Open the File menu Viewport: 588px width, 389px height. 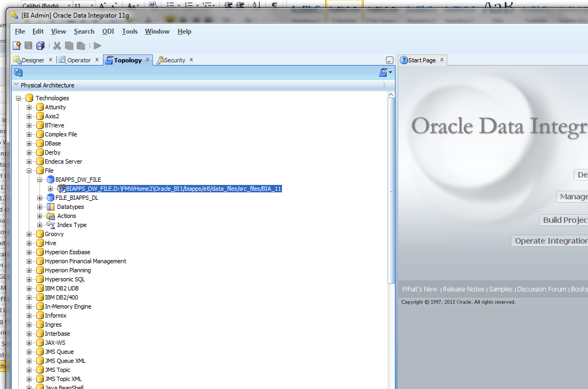tap(20, 31)
